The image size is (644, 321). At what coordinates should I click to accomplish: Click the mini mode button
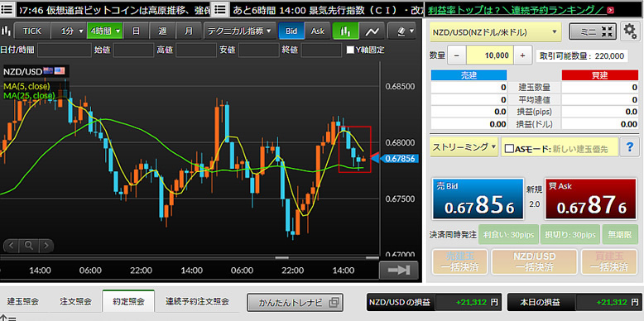tap(593, 31)
